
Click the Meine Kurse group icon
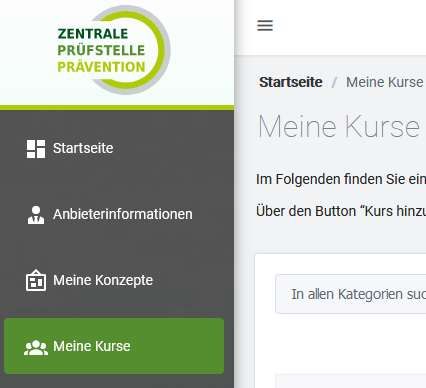[36, 347]
